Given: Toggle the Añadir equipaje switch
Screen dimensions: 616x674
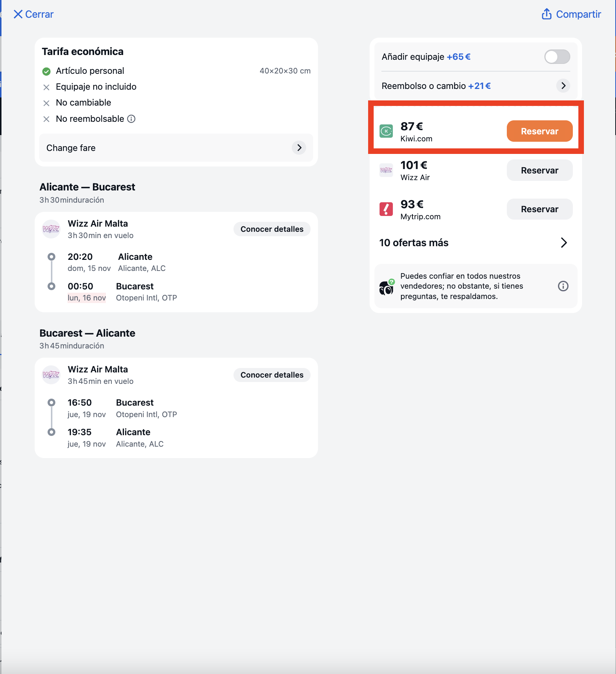Looking at the screenshot, I should click(x=557, y=57).
